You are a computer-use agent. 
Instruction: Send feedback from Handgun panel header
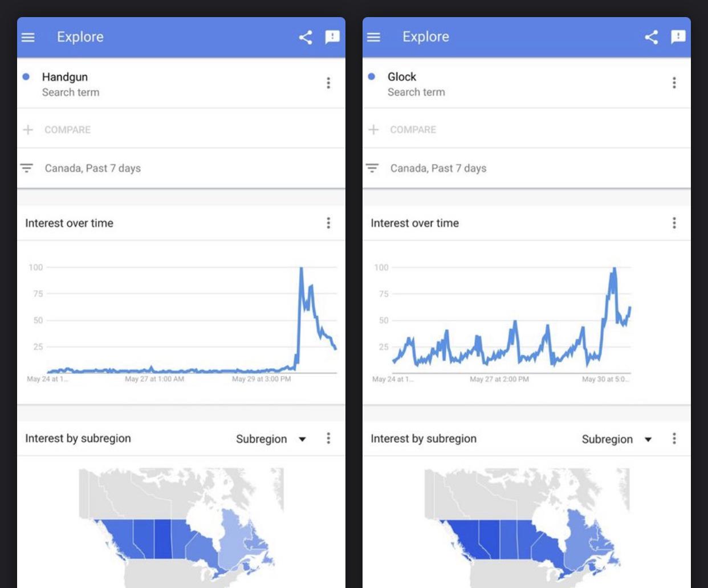coord(332,38)
